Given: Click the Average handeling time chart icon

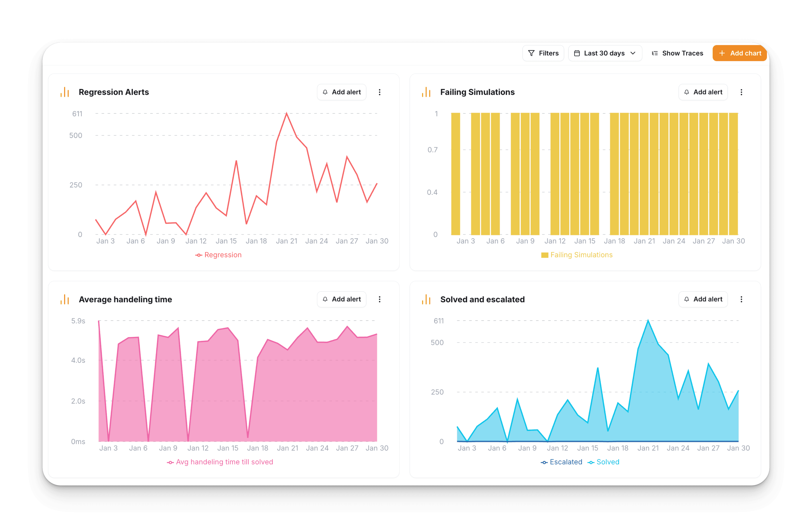Looking at the screenshot, I should 65,299.
